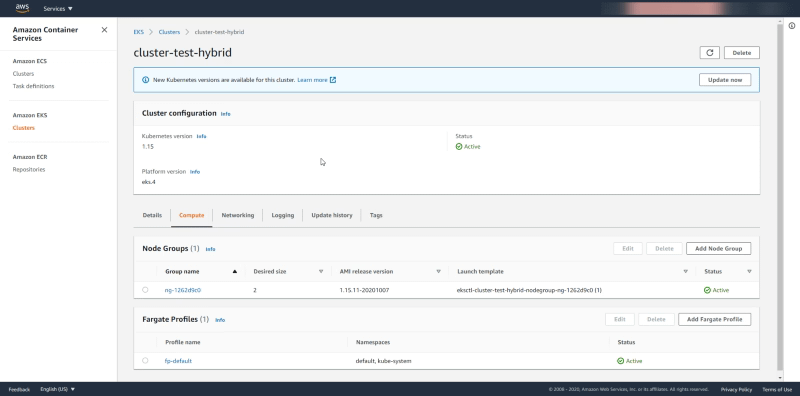Go to EKS breadcrumb link
Image resolution: width=800 pixels, height=396 pixels.
138,32
